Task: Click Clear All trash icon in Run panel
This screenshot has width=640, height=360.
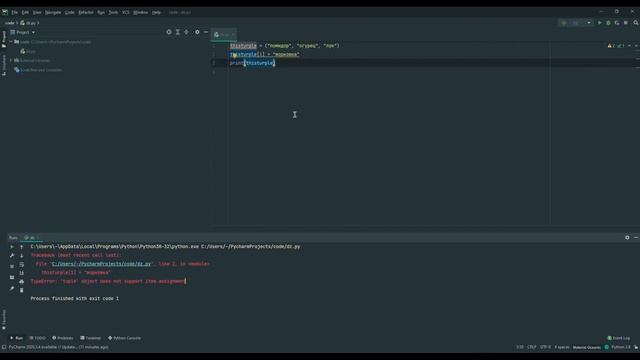Action: click(x=22, y=290)
